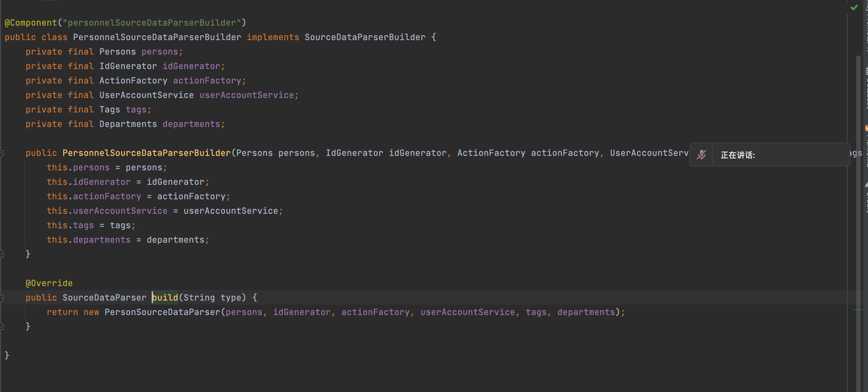The height and width of the screenshot is (392, 868).
Task: Click SourceDataParser return type of build
Action: pos(104,298)
